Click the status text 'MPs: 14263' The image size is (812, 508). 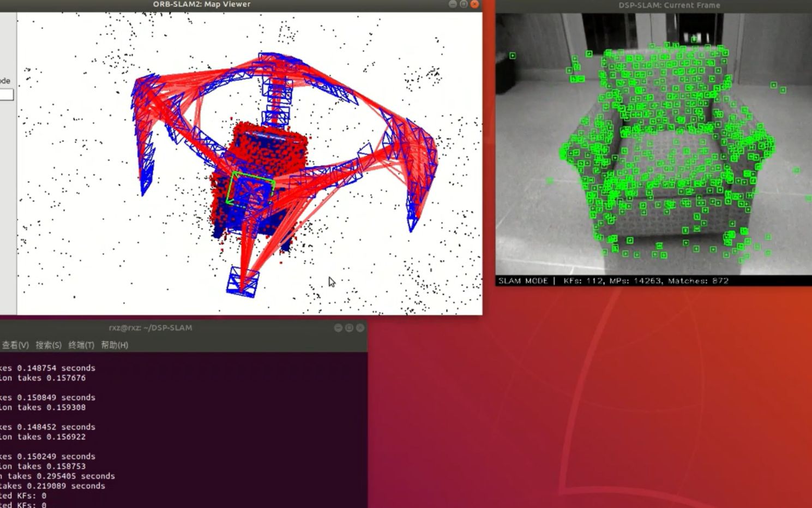(x=635, y=280)
